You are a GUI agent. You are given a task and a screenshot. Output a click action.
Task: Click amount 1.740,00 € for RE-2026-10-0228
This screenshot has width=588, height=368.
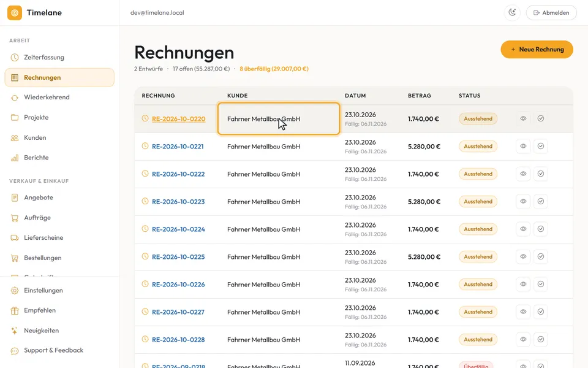[423, 340]
